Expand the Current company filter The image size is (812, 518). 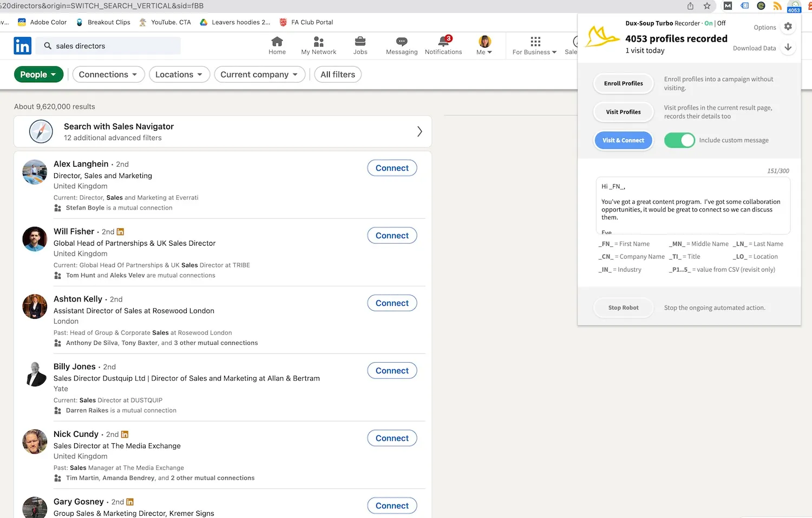(259, 75)
